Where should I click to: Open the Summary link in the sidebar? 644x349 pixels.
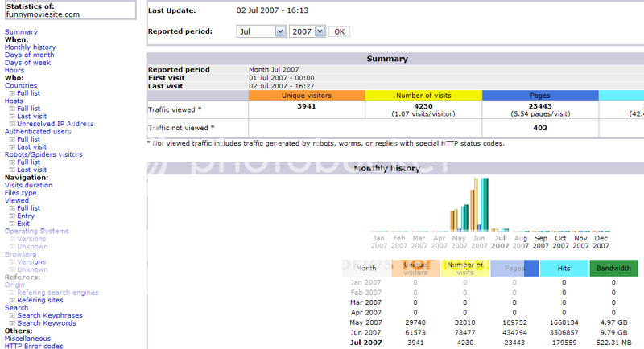pyautogui.click(x=21, y=32)
